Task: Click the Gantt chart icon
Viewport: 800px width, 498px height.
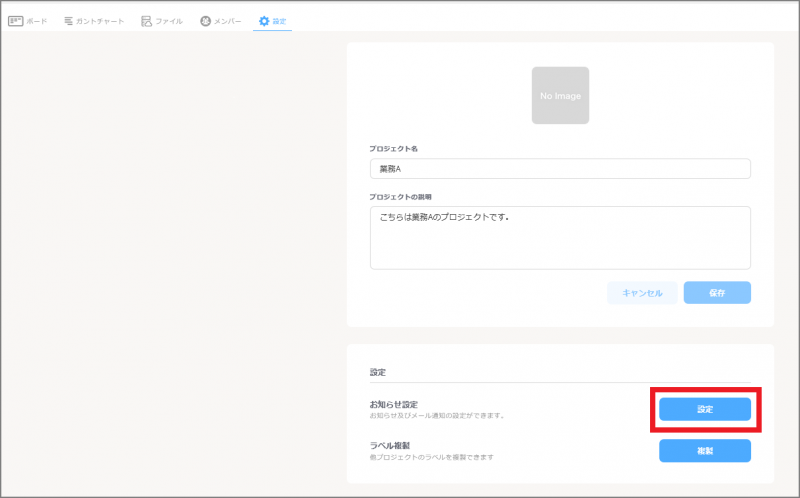Action: click(68, 21)
